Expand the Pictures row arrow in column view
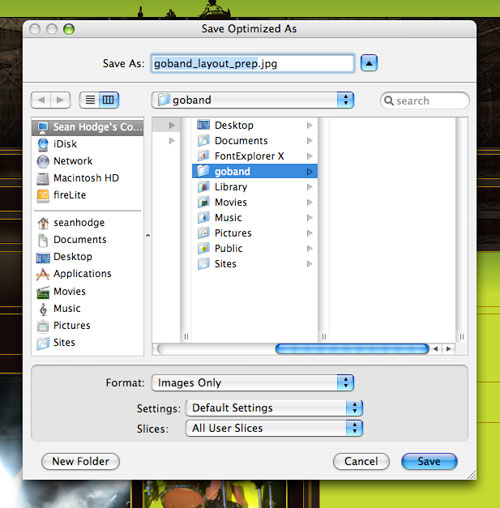This screenshot has height=508, width=500. (x=310, y=233)
